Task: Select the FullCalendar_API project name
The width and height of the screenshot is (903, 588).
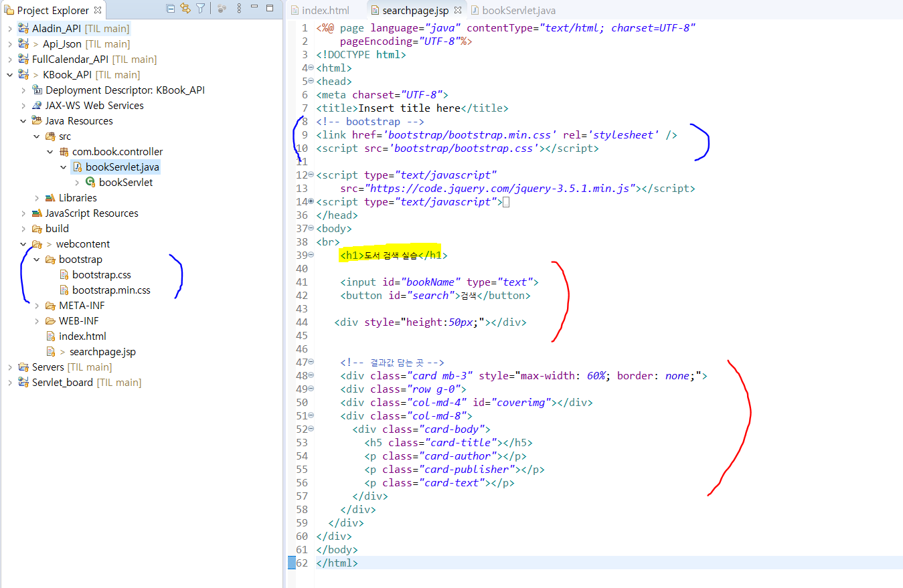Action: pos(70,60)
